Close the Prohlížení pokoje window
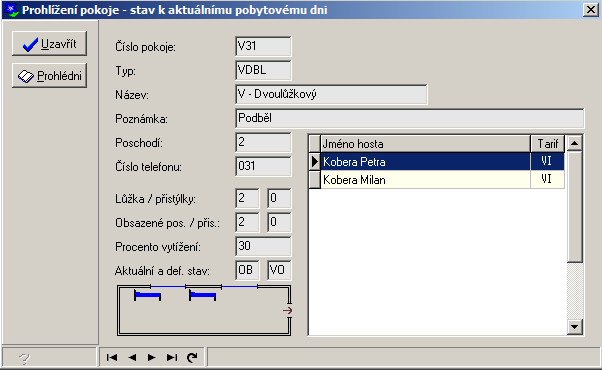Viewport: 602px width, 370px height. pos(590,10)
